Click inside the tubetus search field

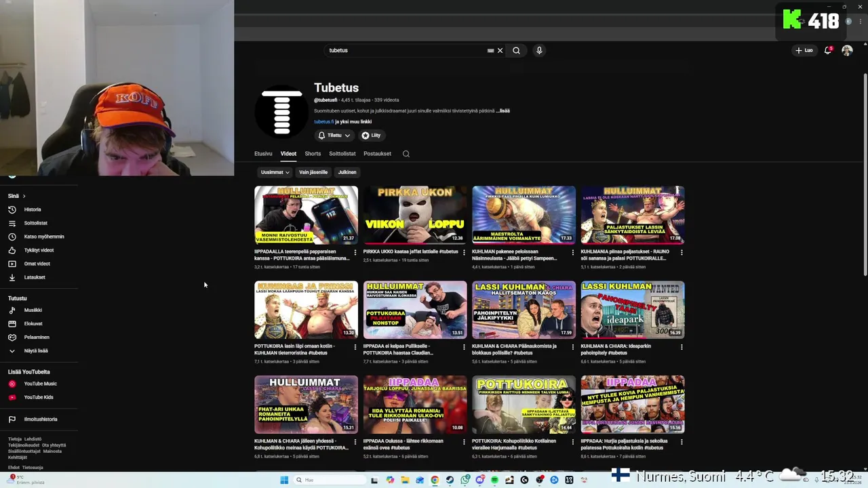click(x=407, y=50)
